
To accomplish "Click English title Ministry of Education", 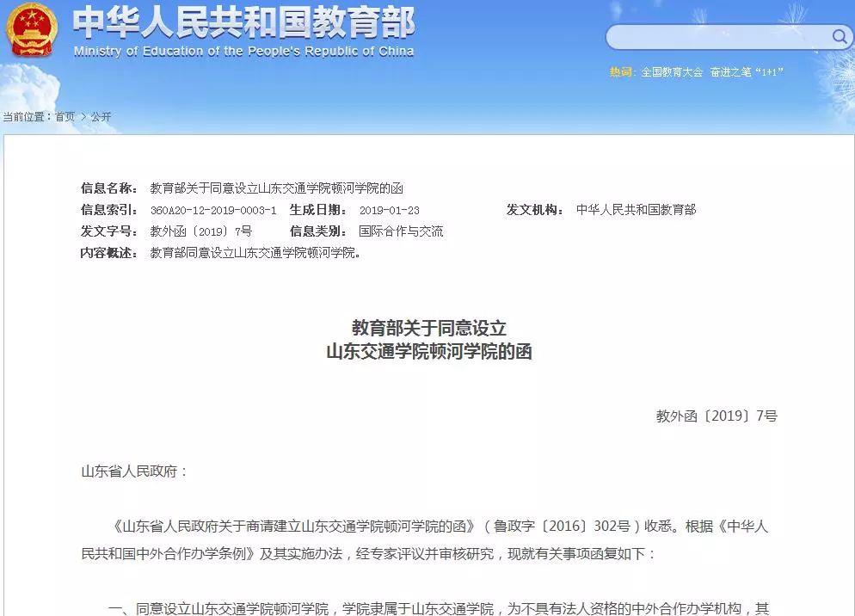I will click(x=243, y=52).
